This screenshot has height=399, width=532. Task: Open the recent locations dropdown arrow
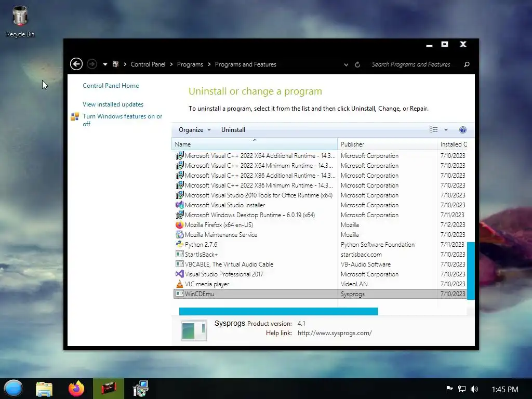[105, 64]
